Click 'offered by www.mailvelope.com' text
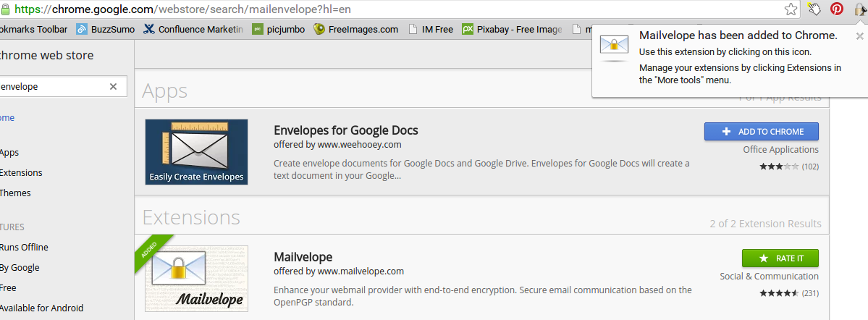 pos(339,271)
